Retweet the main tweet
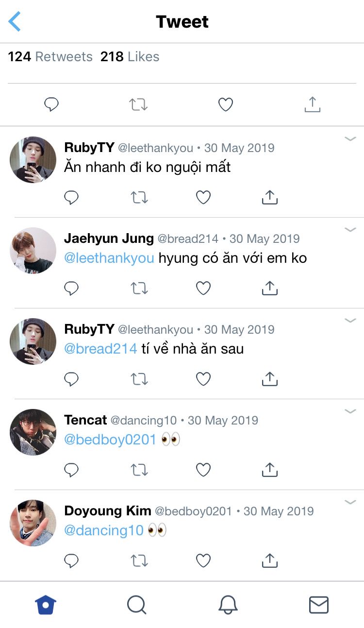This screenshot has height=628, width=364. tap(138, 104)
